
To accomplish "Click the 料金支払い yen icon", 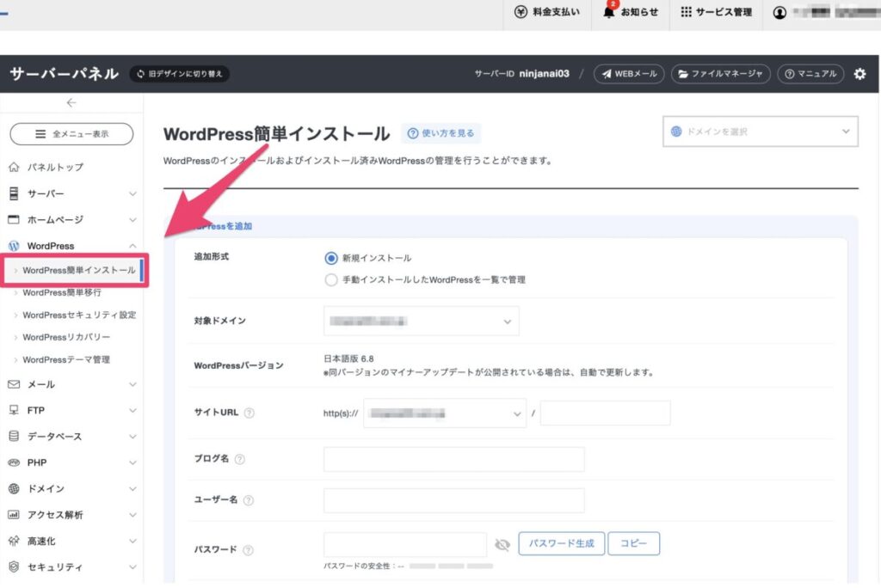I will point(521,12).
